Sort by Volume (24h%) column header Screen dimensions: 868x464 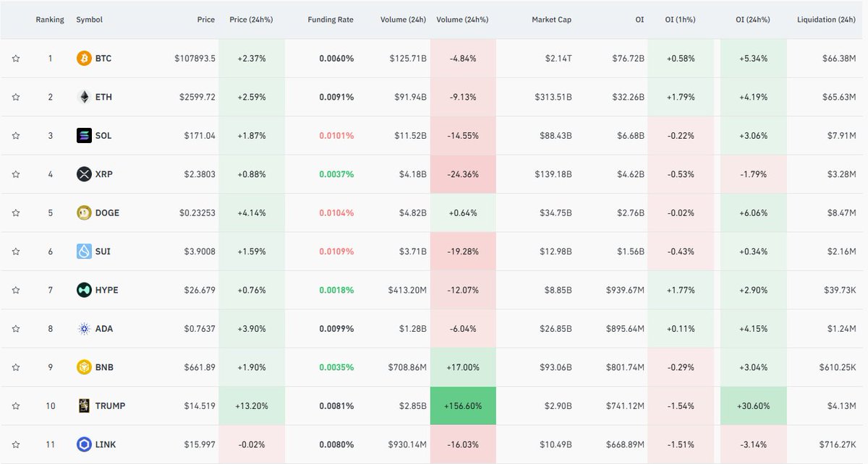point(463,20)
